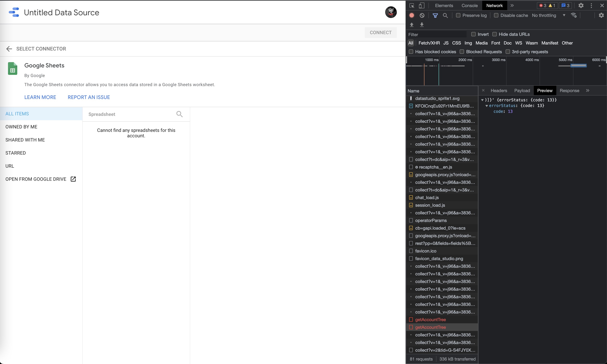Check the 3rd-party requests box

click(x=508, y=52)
